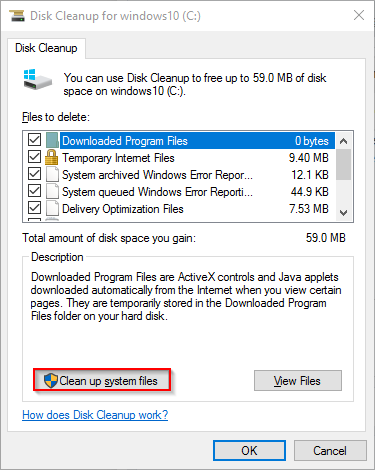Click the file list scroll down arrow
The height and width of the screenshot is (470, 375).
(x=344, y=212)
